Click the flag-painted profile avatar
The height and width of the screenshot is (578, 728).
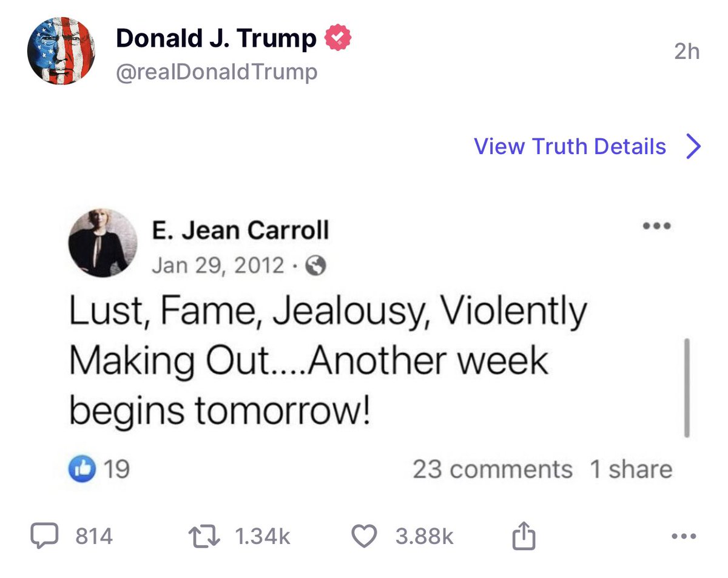coord(61,51)
